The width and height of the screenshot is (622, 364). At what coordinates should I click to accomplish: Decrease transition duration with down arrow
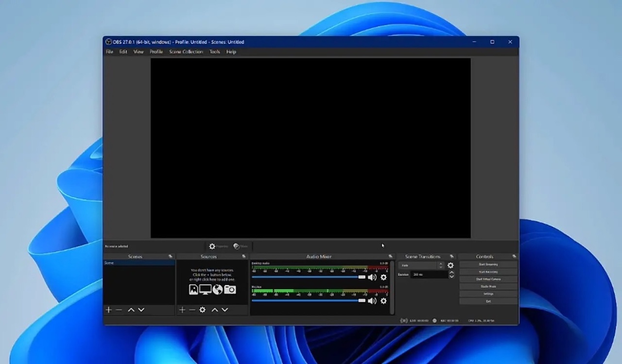tap(451, 277)
